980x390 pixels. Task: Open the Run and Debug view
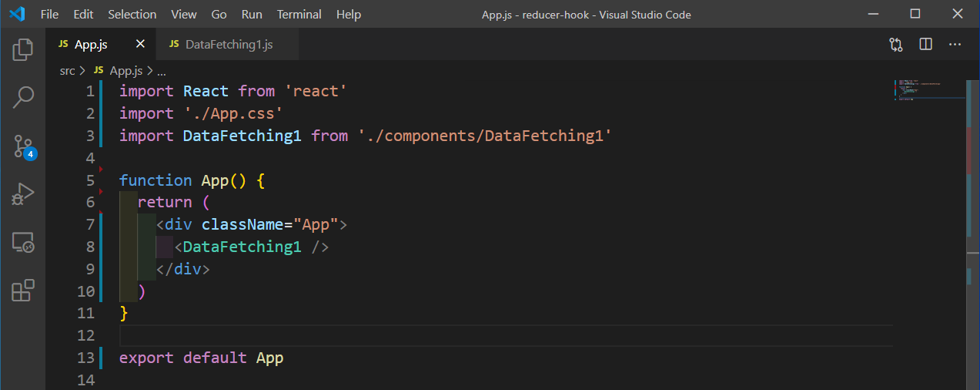pyautogui.click(x=23, y=194)
